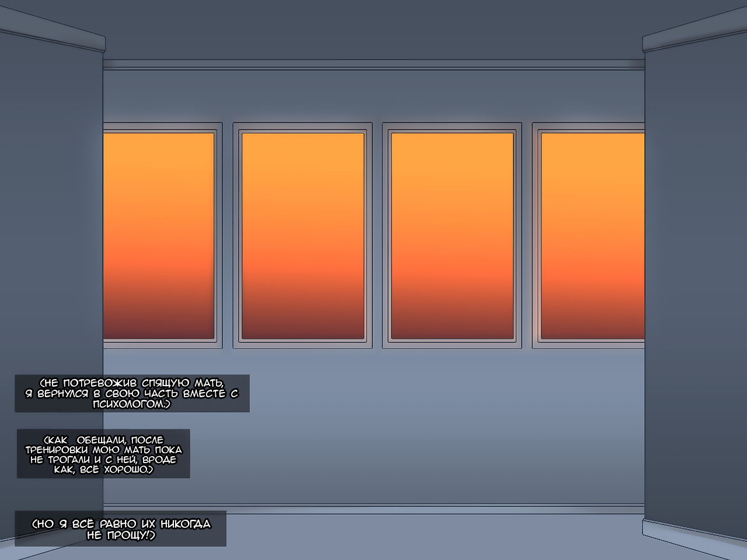Select the third sunset window from the left
This screenshot has height=560, width=747.
point(452,236)
